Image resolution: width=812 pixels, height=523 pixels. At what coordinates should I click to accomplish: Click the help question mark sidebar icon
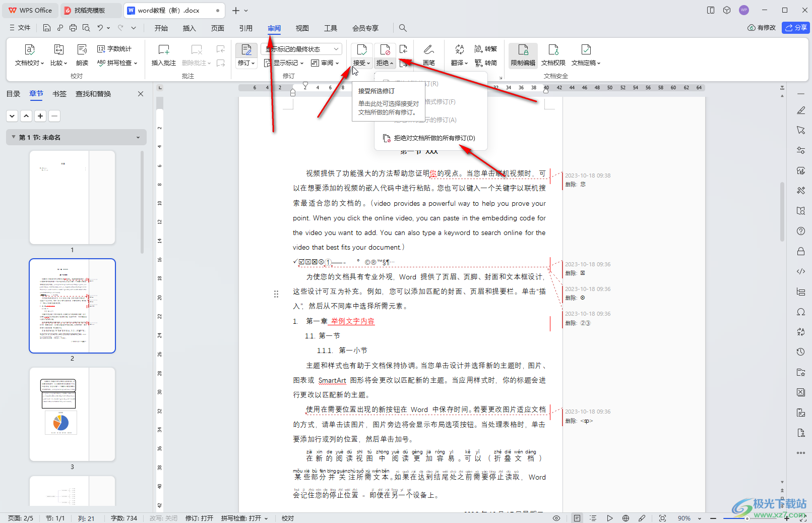(x=801, y=231)
